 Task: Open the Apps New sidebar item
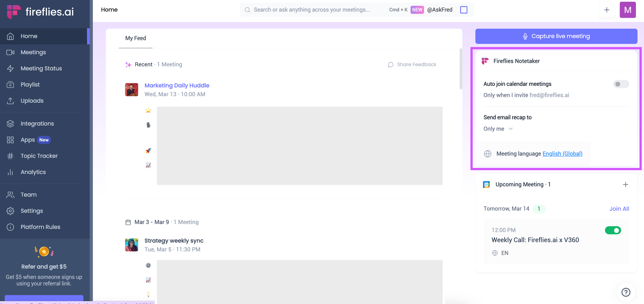pyautogui.click(x=27, y=139)
